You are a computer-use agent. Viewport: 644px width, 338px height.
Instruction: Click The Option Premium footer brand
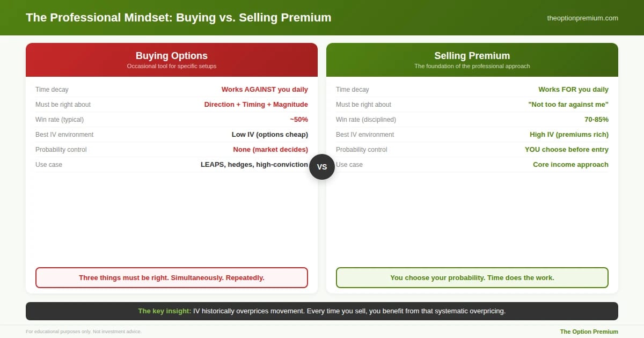[x=589, y=332]
